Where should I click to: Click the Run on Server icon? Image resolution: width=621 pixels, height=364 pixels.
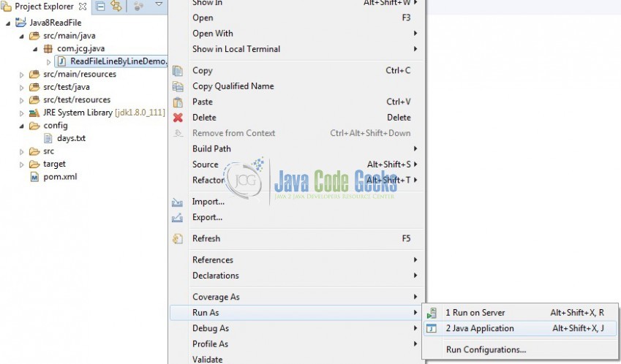tap(432, 313)
